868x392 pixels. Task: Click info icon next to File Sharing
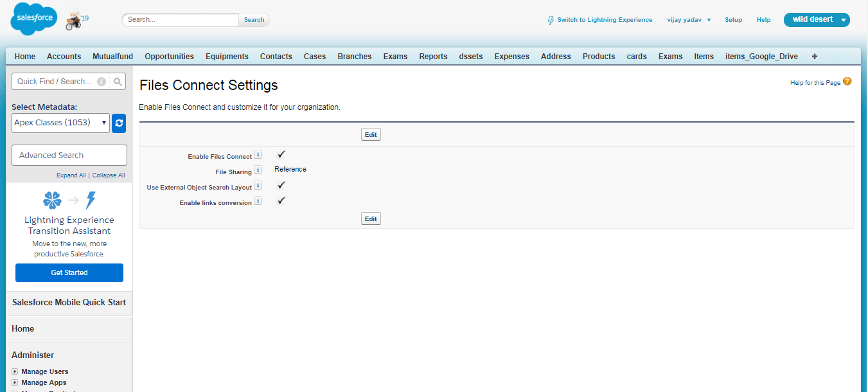258,170
